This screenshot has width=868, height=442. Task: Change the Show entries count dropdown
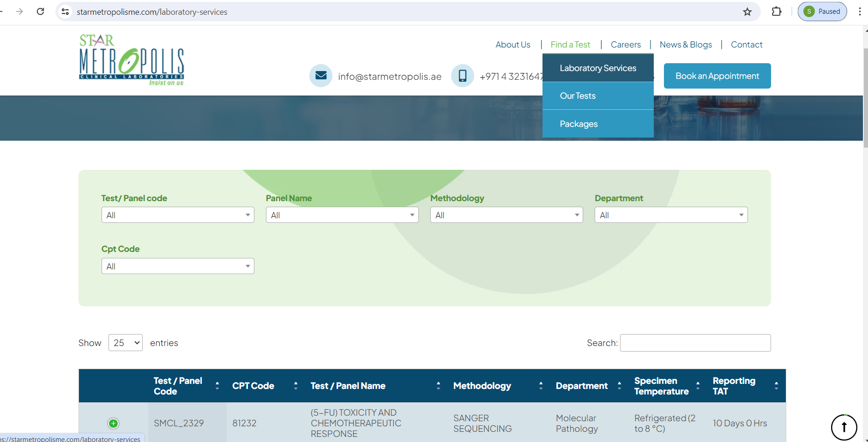pos(126,343)
